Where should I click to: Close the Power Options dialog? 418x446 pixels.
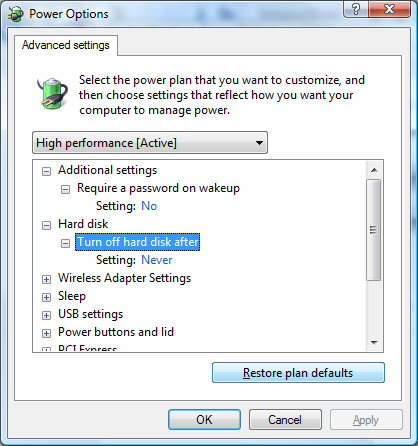tap(389, 9)
